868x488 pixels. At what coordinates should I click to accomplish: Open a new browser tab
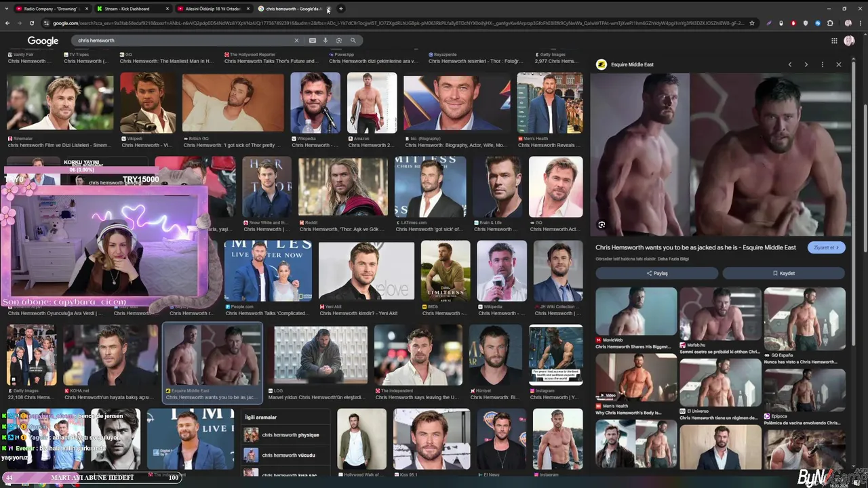coord(341,9)
